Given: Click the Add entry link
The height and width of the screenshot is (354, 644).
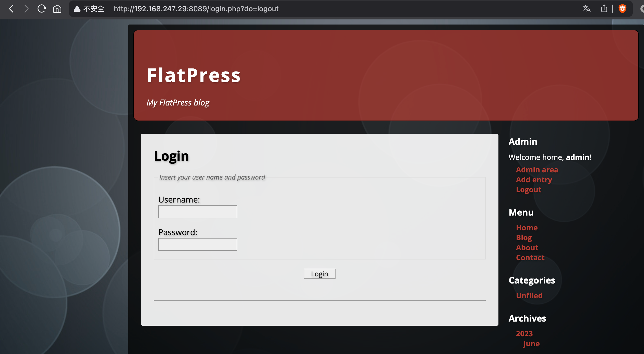Looking at the screenshot, I should pyautogui.click(x=534, y=180).
